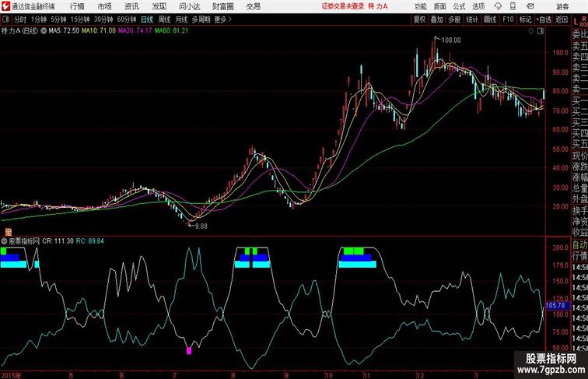588x379 pixels.
Task: Select the 日线 daily period
Action: pyautogui.click(x=147, y=19)
